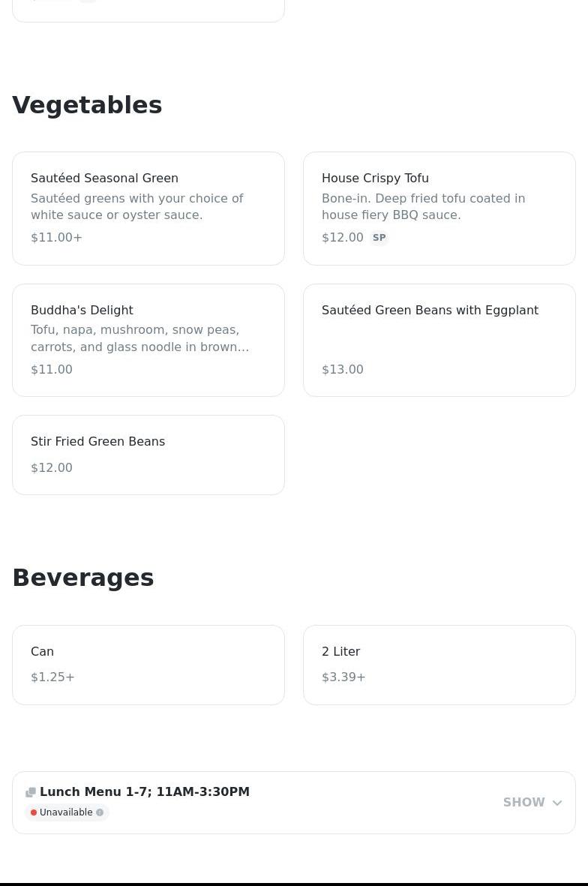This screenshot has width=588, height=886.
Task: Click SHOW to reveal Lunch Menu
Action: point(524,803)
